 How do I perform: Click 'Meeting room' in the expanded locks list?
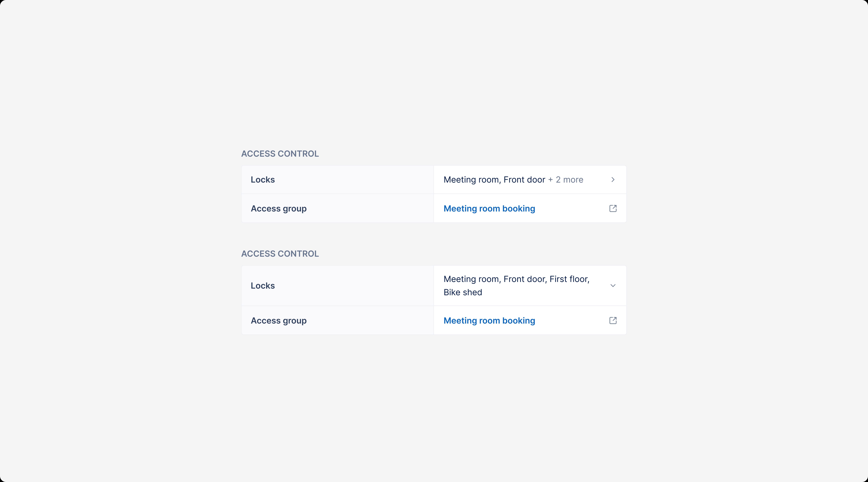coord(471,279)
